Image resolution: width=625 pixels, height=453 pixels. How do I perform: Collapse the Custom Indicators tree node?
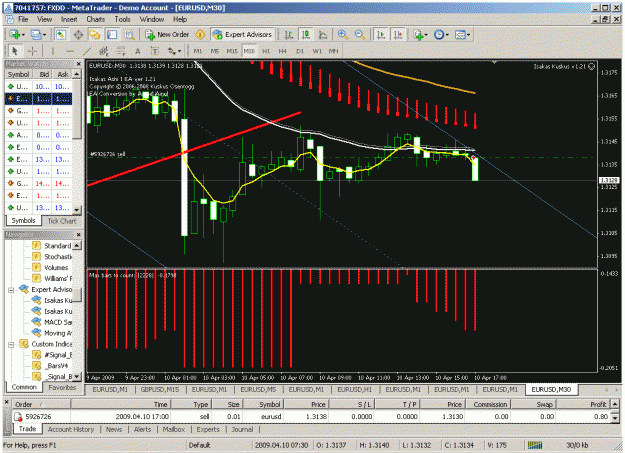(x=11, y=344)
